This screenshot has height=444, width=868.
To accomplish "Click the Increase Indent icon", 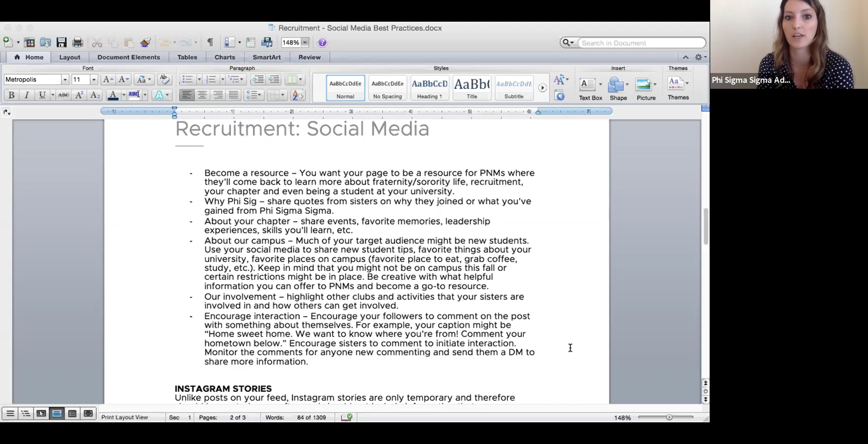I will [274, 79].
